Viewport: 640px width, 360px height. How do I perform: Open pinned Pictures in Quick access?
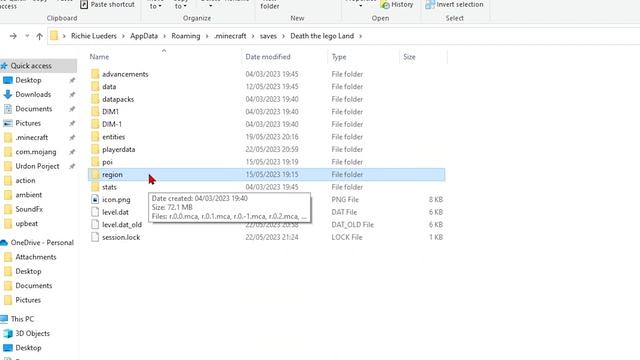[x=28, y=123]
